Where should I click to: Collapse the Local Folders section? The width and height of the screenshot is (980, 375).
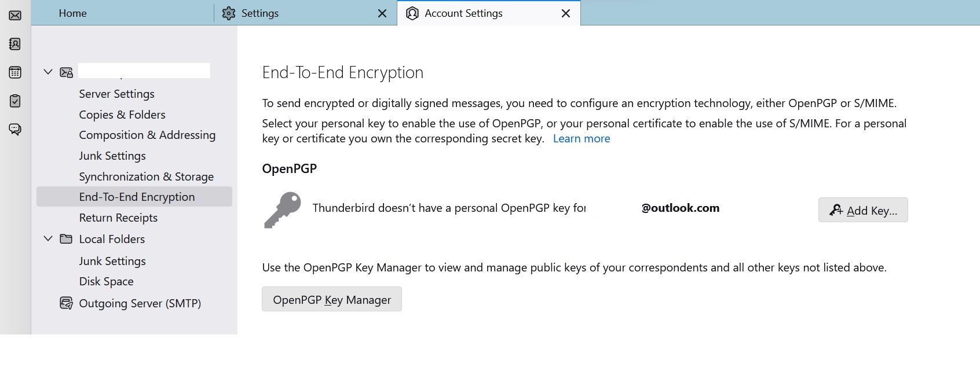tap(48, 238)
